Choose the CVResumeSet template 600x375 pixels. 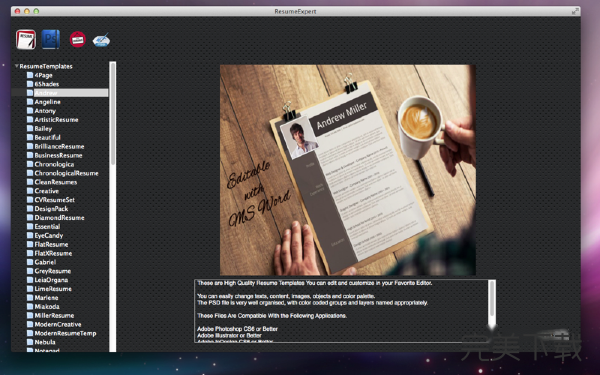click(x=54, y=199)
